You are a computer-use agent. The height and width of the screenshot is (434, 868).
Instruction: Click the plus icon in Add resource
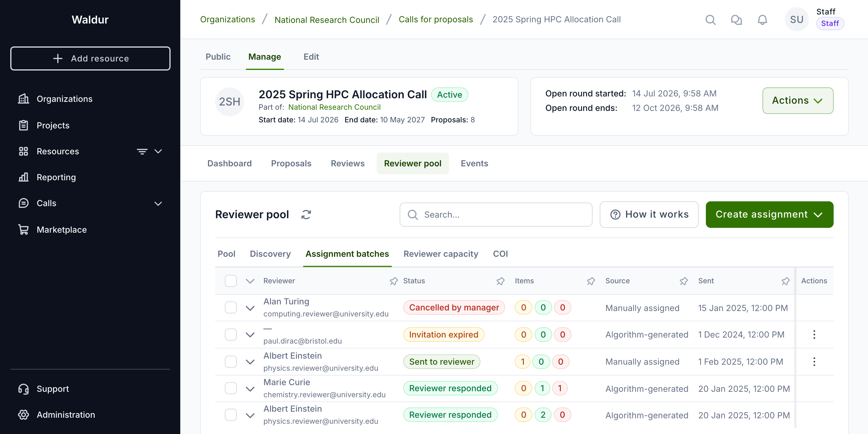58,59
